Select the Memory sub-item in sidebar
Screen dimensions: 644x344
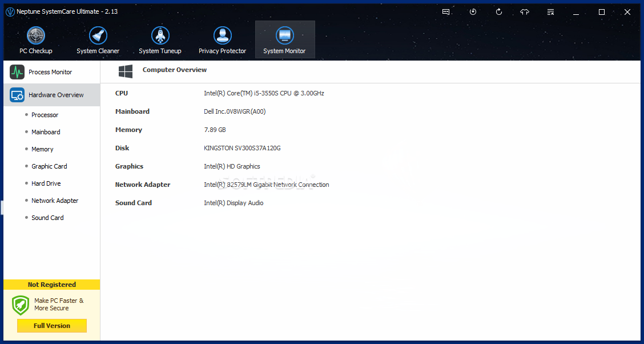[42, 149]
